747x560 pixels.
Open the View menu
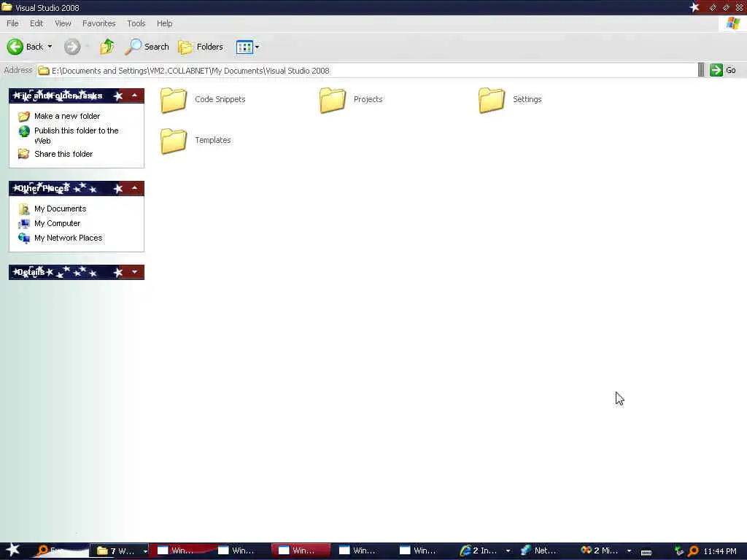(x=63, y=23)
